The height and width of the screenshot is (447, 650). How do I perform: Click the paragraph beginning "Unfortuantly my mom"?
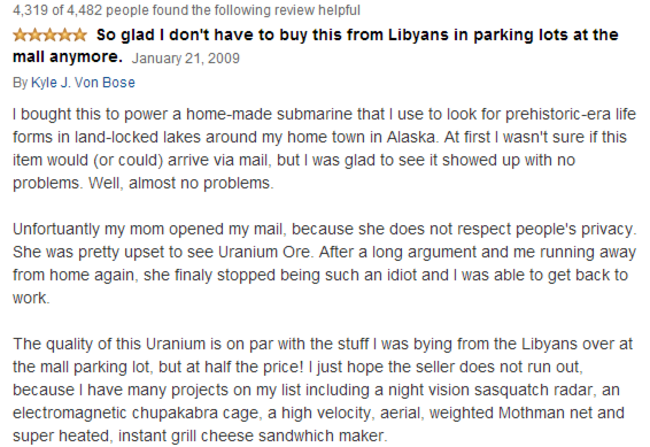click(324, 263)
